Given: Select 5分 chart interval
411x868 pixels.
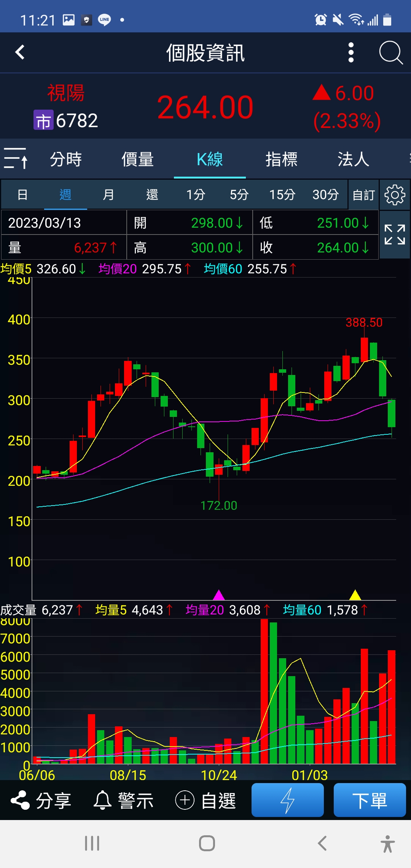Looking at the screenshot, I should click(239, 195).
